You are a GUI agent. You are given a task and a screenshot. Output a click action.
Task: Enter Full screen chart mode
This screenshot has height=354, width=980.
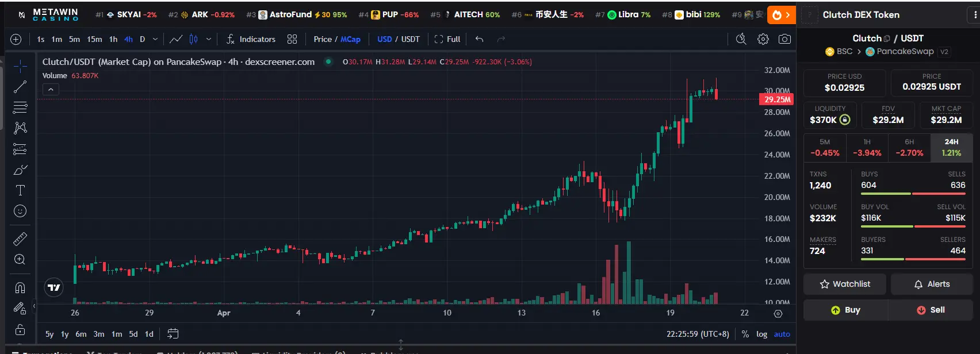click(x=447, y=39)
